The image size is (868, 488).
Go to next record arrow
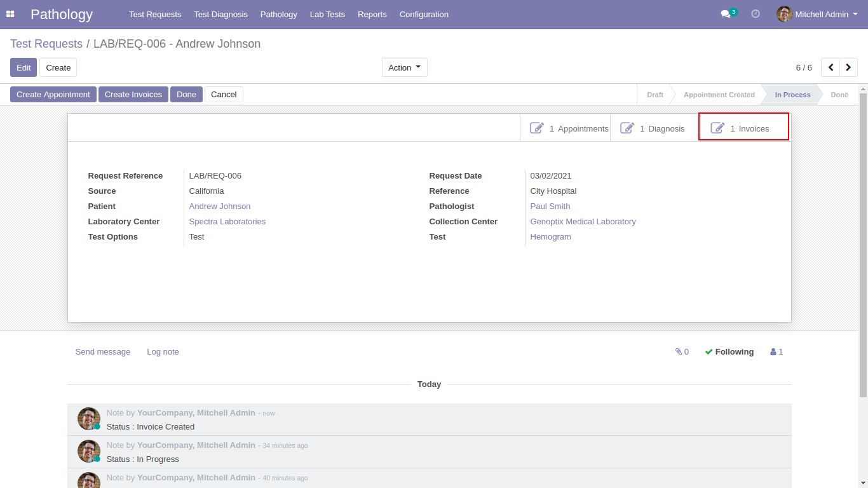(848, 67)
